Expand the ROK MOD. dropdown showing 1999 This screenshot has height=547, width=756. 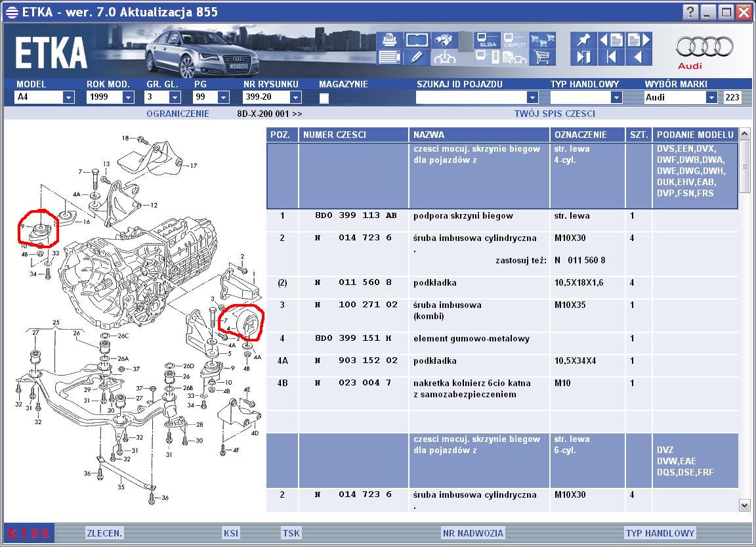click(128, 97)
